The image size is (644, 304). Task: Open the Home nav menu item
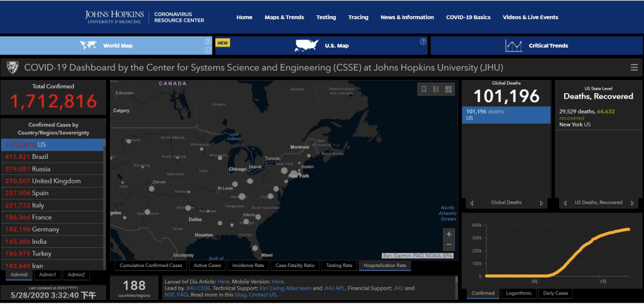pos(244,17)
